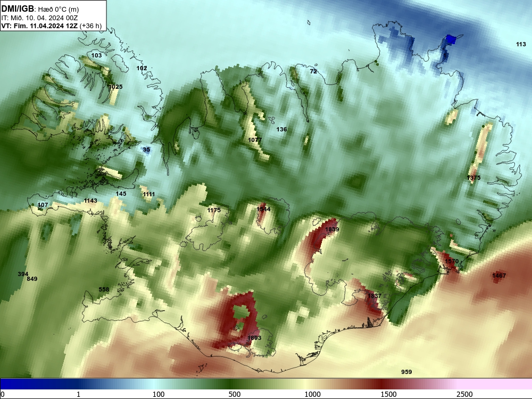Click the 1077 value in the north
Viewport: 532px width, 399px height.
coord(255,140)
